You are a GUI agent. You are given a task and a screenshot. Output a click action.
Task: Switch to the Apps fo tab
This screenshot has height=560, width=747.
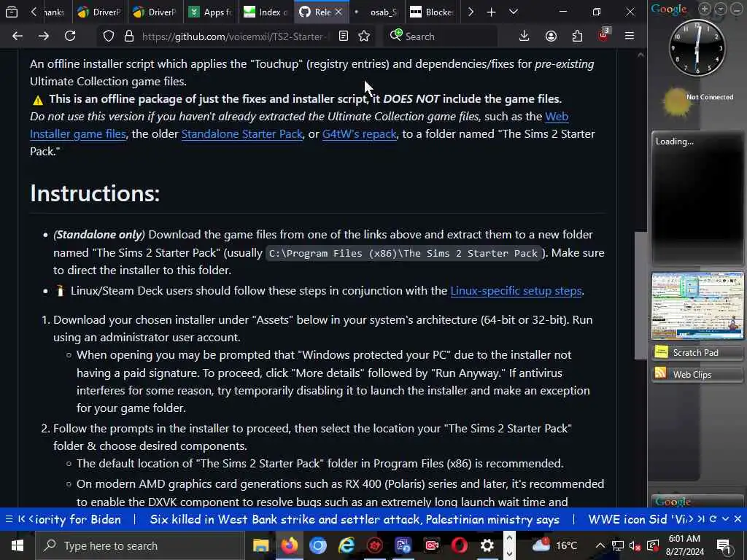coord(210,12)
